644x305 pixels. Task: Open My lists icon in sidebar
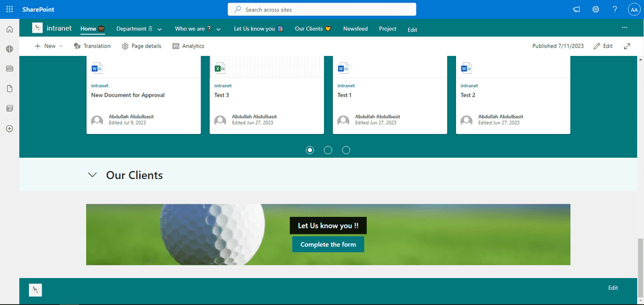(9, 108)
